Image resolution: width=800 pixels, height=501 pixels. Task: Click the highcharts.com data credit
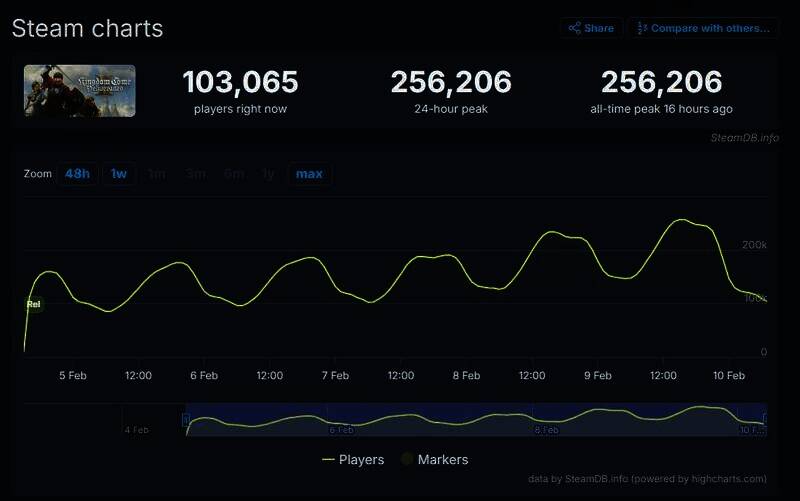647,479
